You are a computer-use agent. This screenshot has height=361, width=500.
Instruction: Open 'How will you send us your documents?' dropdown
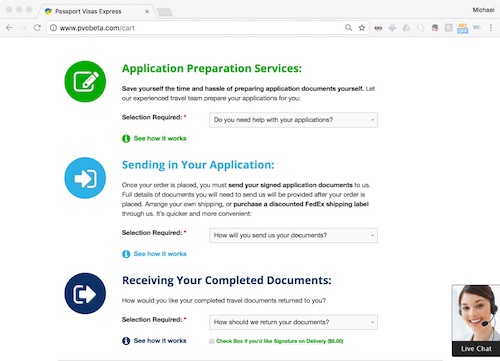pos(293,235)
